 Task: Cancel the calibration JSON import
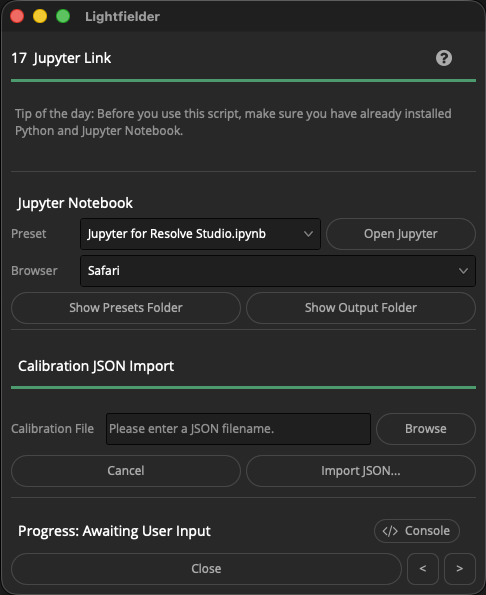(x=126, y=471)
